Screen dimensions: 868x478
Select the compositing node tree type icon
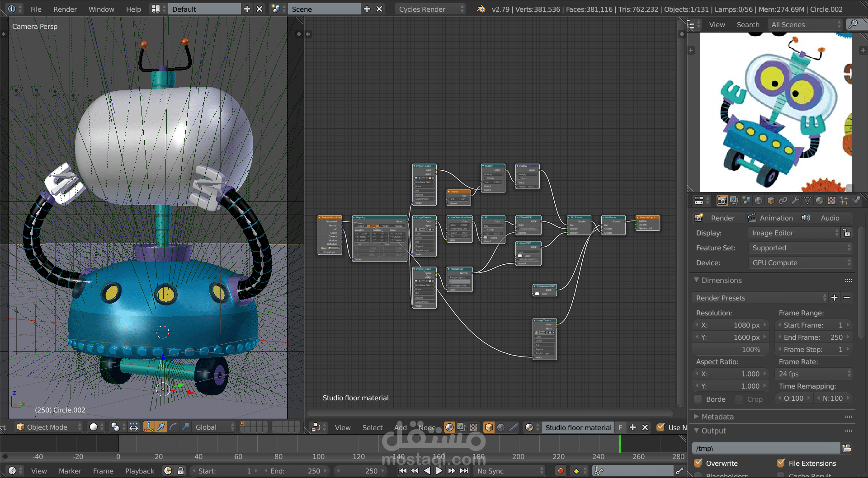pos(461,427)
